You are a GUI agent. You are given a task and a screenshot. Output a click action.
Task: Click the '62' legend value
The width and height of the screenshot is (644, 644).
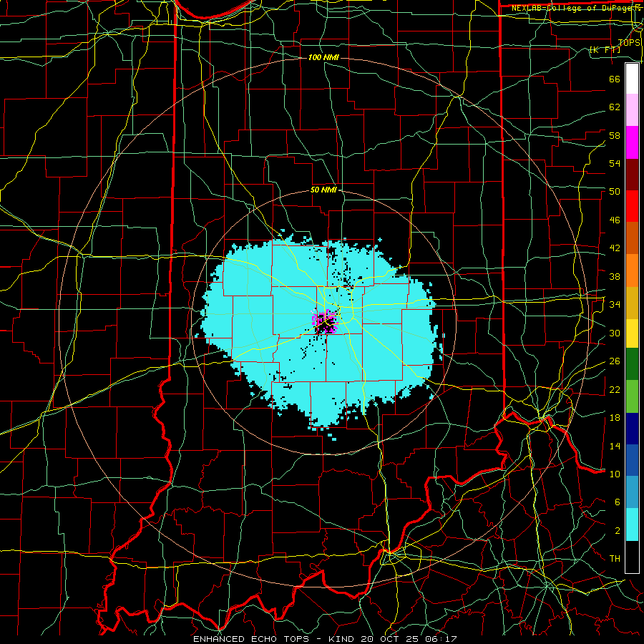[x=615, y=107]
